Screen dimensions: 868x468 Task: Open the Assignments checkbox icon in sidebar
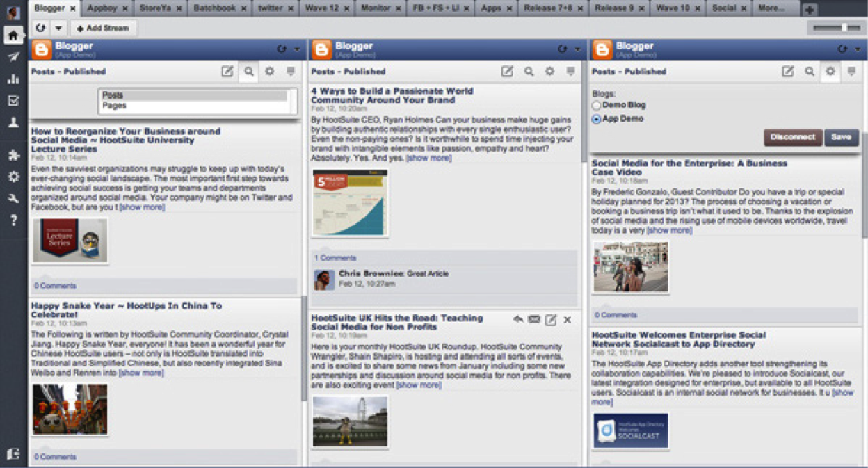13,101
